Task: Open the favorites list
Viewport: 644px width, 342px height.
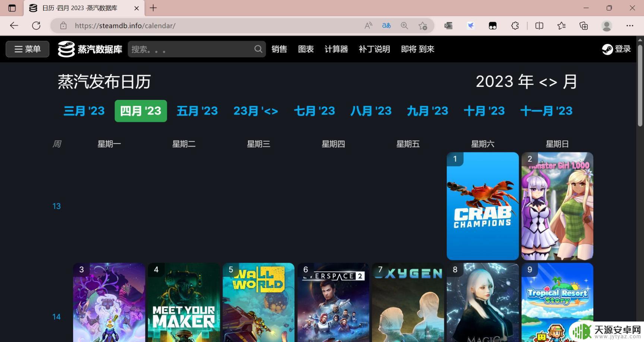Action: (x=561, y=26)
